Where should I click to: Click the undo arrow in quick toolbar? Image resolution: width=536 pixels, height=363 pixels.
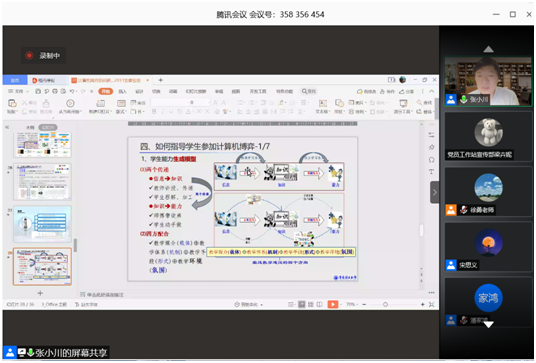pyautogui.click(x=72, y=91)
